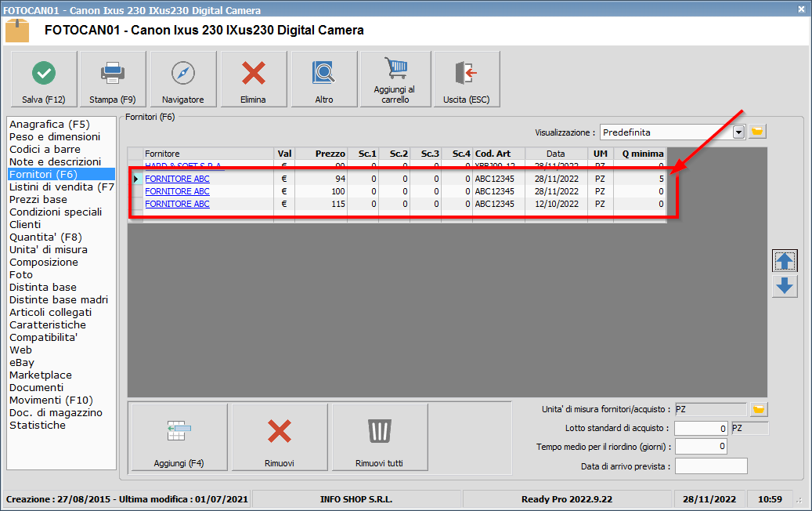The width and height of the screenshot is (812, 511).
Task: Click the Rimuovi tutti trash button
Action: click(x=380, y=437)
